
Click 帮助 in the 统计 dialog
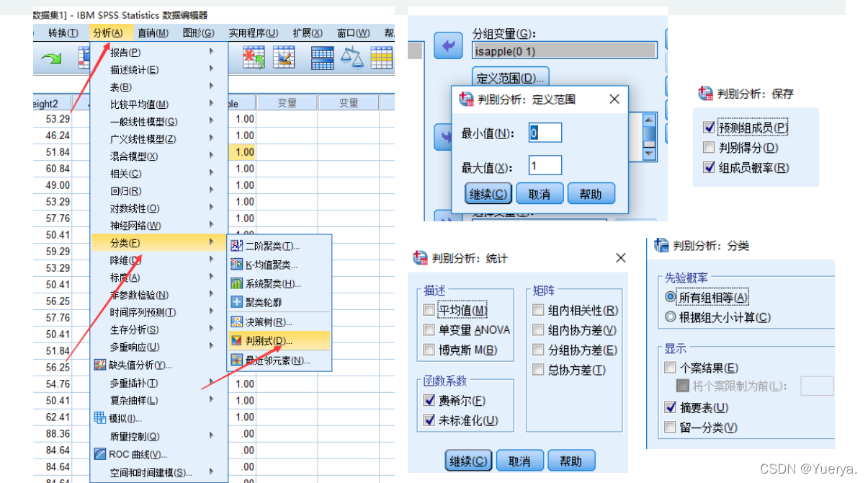click(x=571, y=461)
